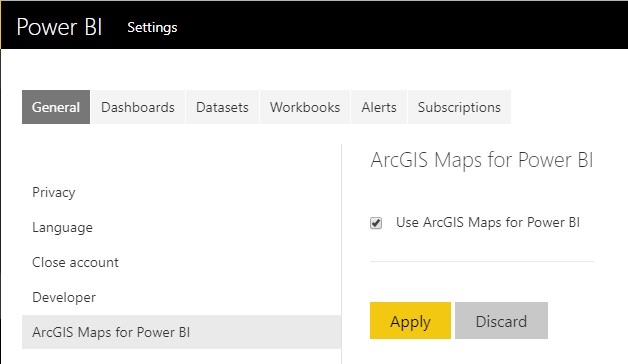
Task: Click the Use ArcGIS Maps checkbox label
Action: point(488,222)
